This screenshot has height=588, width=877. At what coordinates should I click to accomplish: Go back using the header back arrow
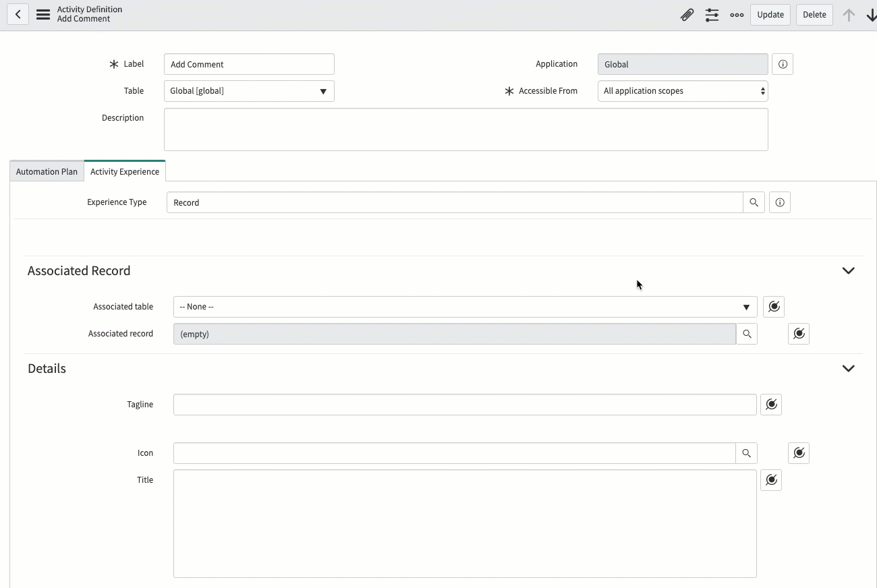(18, 14)
